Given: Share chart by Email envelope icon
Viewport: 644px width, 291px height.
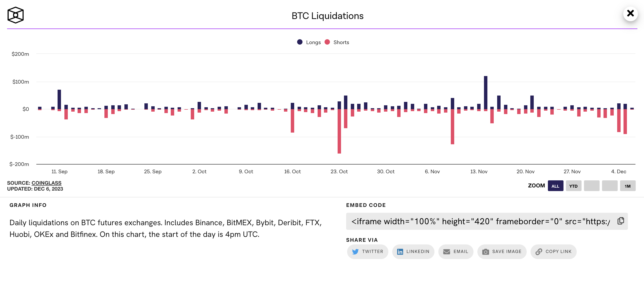Looking at the screenshot, I should (446, 252).
